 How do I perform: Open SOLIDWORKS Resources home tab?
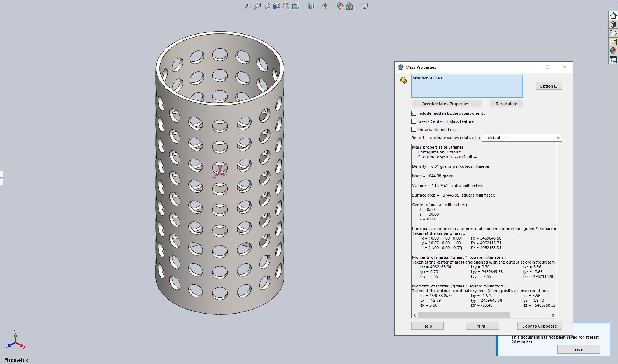click(613, 15)
